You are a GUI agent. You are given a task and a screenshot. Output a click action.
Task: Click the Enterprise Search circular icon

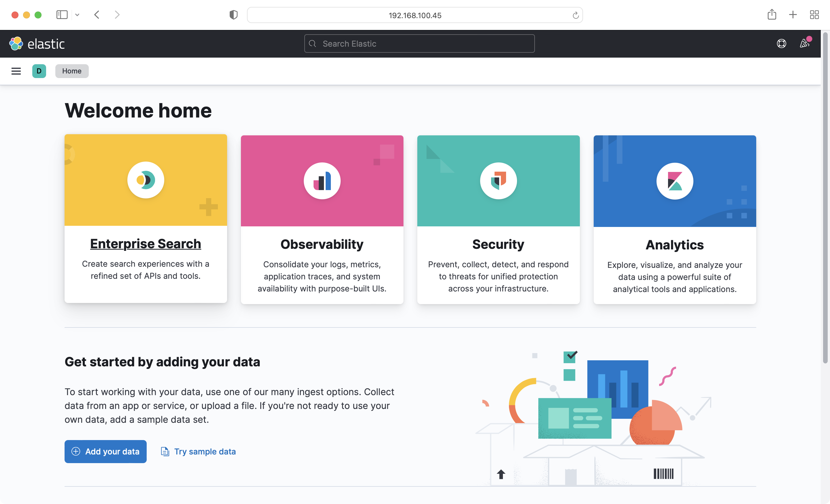click(x=146, y=180)
